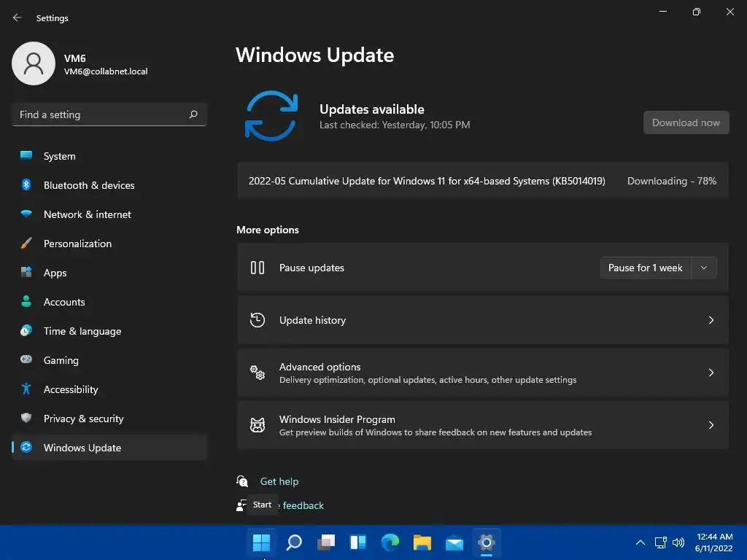Image resolution: width=747 pixels, height=560 pixels.
Task: Click the volume speaker tray icon
Action: 678,542
